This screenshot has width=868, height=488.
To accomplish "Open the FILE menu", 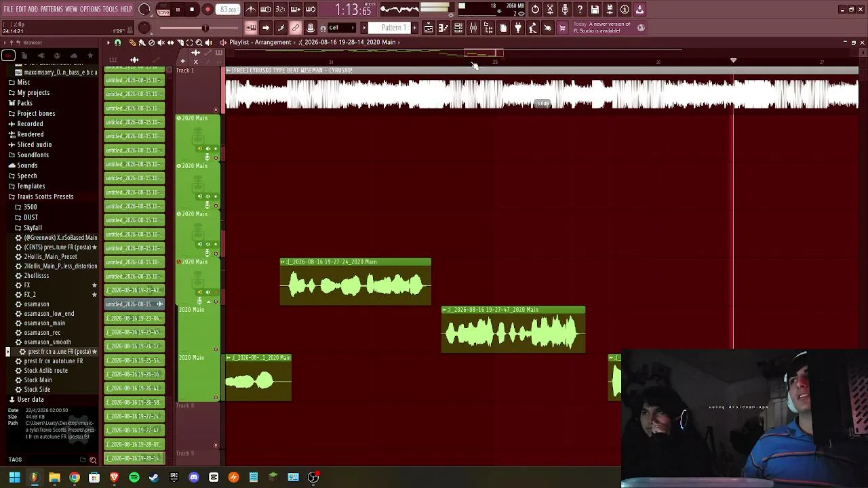I will [8, 9].
